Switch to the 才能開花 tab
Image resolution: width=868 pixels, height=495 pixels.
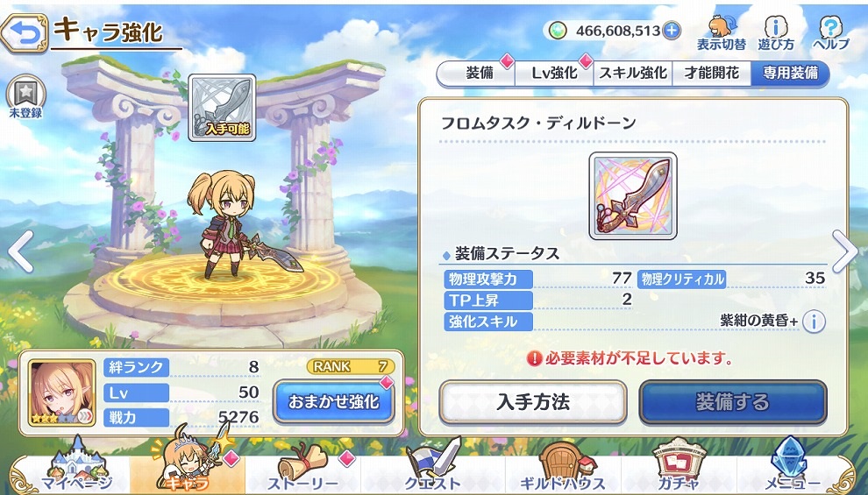pos(711,74)
